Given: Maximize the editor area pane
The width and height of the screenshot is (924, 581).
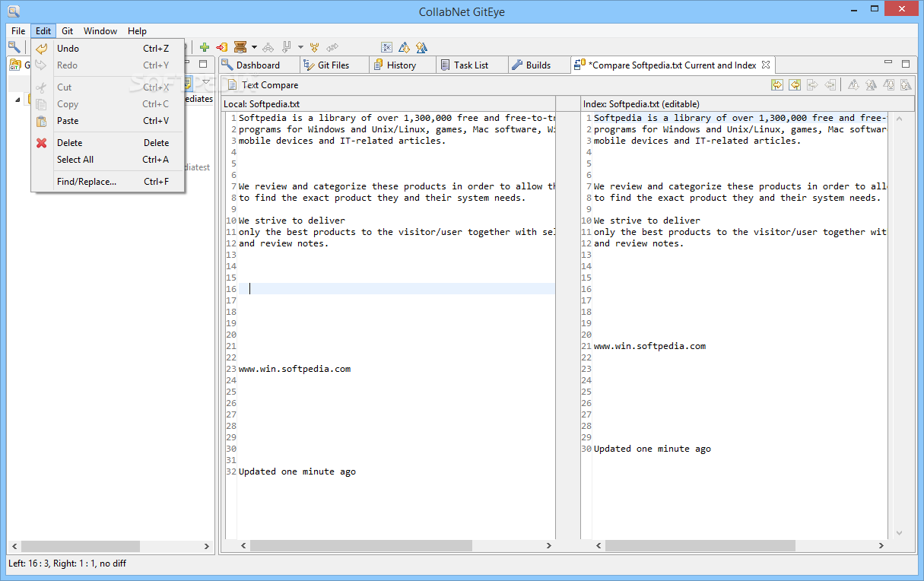Looking at the screenshot, I should [x=906, y=64].
